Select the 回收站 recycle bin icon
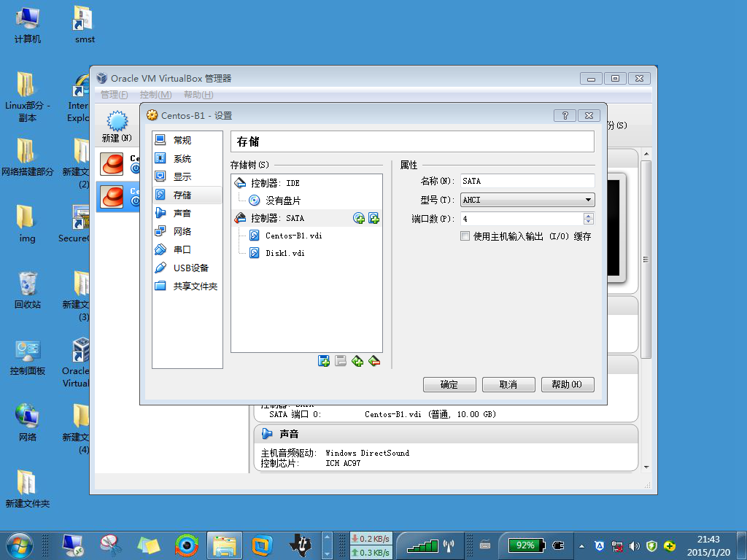Viewport: 747px width, 560px height. [27, 290]
